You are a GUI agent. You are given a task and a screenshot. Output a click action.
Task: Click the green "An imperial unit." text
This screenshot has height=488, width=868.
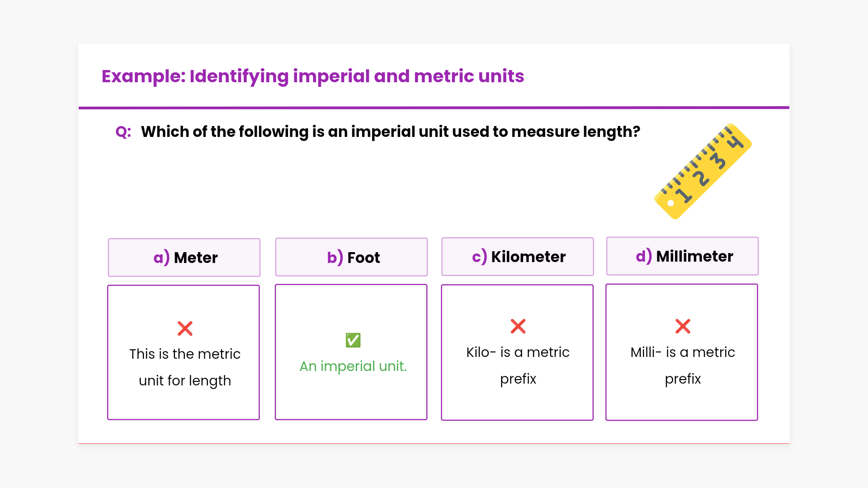coord(353,366)
